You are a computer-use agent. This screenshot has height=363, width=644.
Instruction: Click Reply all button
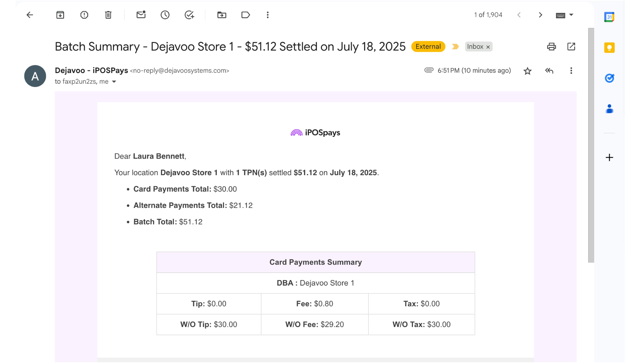(x=549, y=71)
